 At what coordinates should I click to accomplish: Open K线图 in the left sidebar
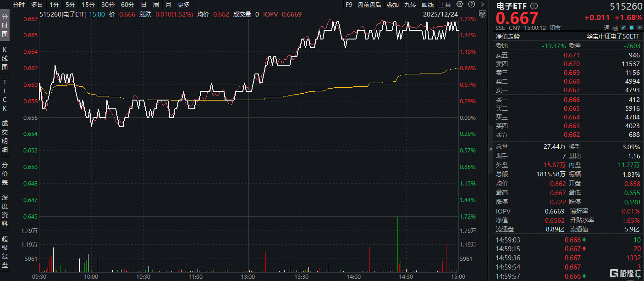5,58
